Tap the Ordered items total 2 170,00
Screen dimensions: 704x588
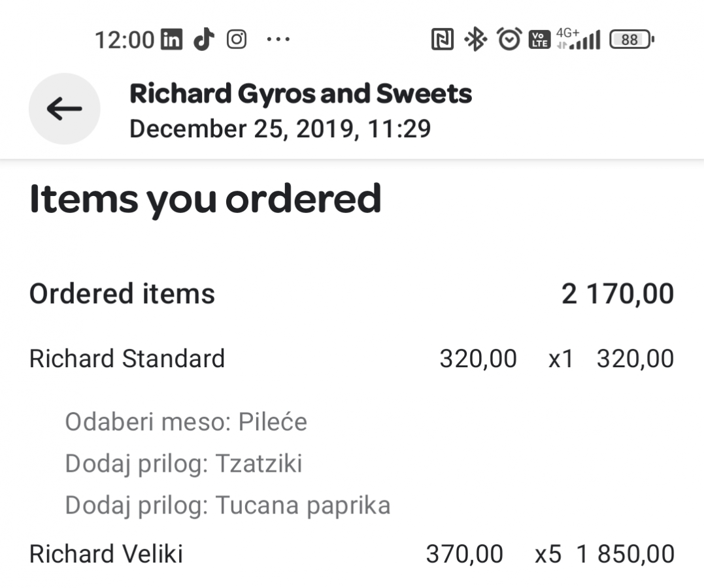pyautogui.click(x=617, y=294)
